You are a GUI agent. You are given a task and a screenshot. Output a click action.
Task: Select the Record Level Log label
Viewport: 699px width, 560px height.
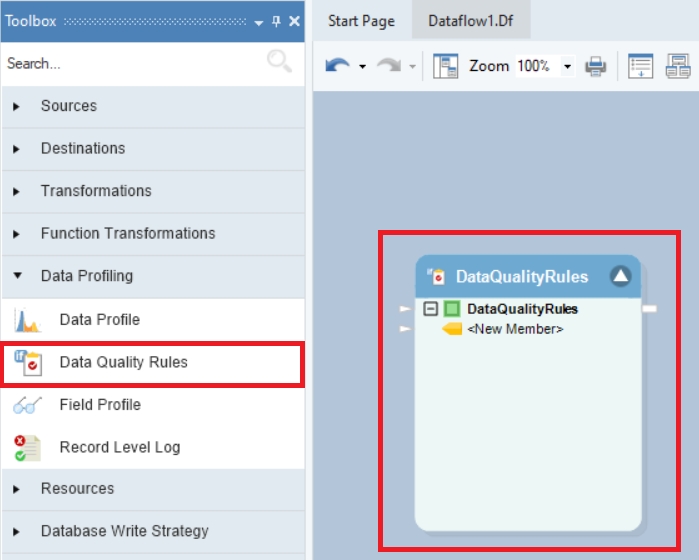[120, 447]
